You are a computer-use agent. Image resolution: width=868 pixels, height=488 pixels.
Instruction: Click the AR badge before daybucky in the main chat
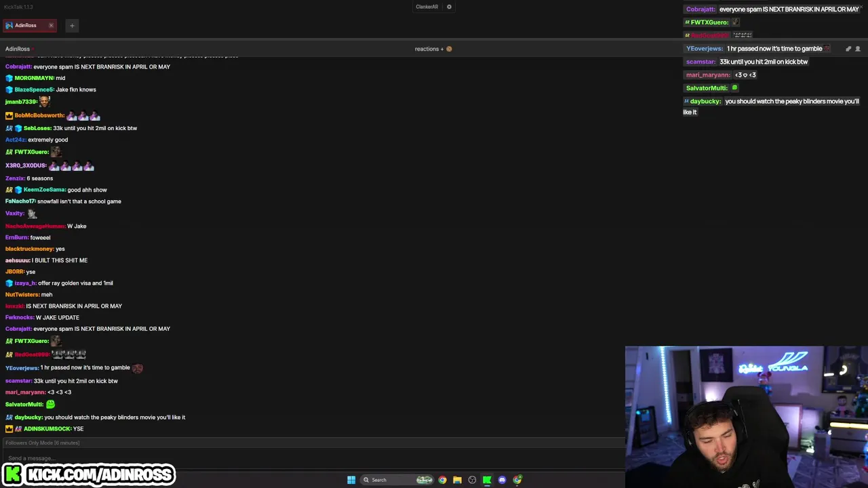click(x=9, y=418)
